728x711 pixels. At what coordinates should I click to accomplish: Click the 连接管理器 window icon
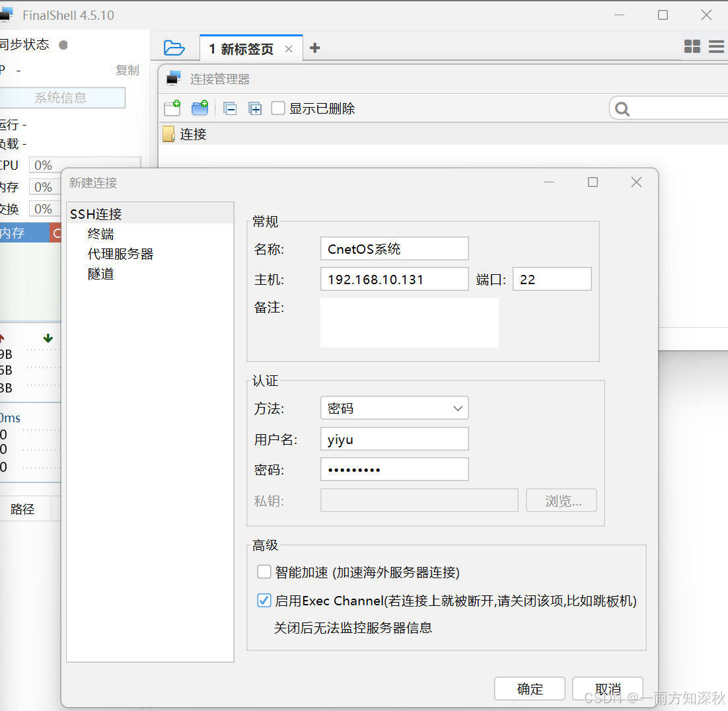coord(174,79)
